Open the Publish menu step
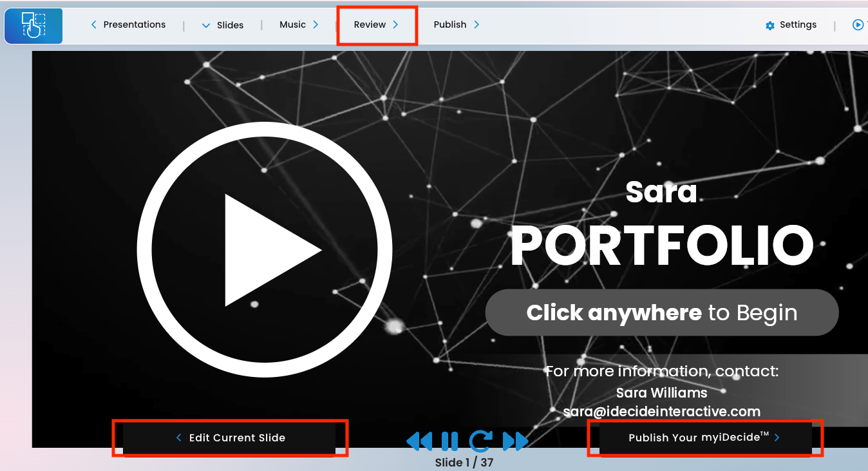Image resolution: width=868 pixels, height=471 pixels. click(x=457, y=25)
